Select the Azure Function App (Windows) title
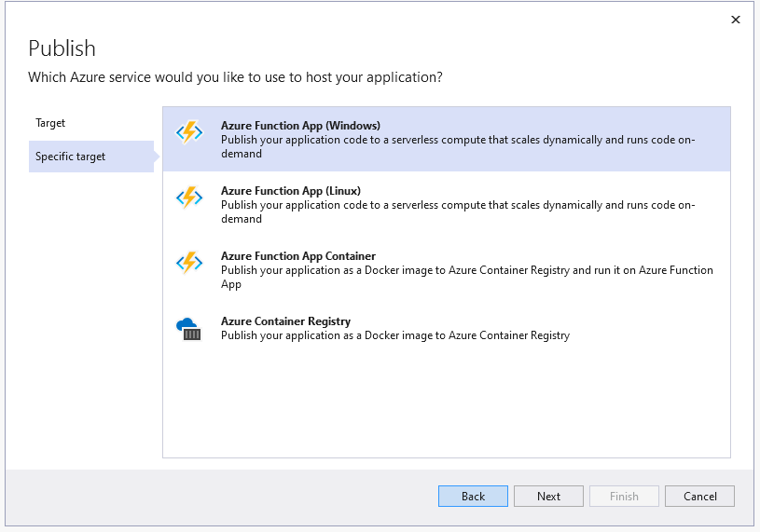Screen dimensions: 760x532 (300, 126)
